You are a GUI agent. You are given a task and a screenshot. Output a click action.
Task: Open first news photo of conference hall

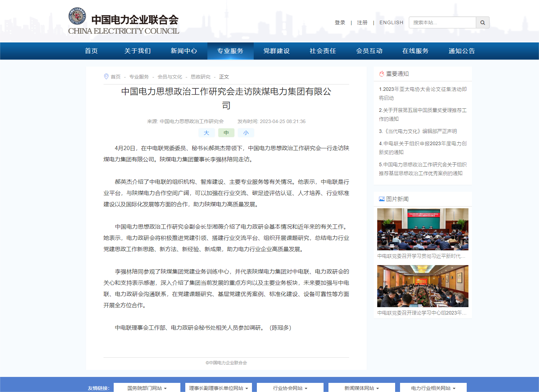click(x=422, y=229)
